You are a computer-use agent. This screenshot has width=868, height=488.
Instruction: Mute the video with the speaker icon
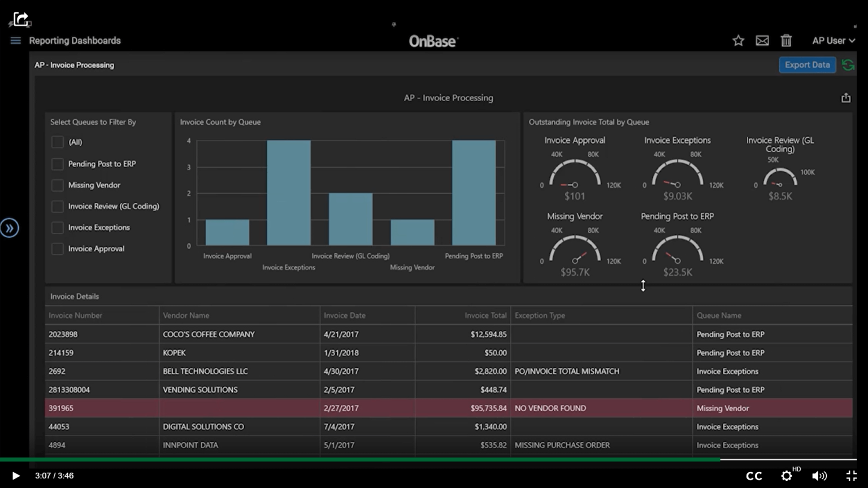[x=819, y=476]
